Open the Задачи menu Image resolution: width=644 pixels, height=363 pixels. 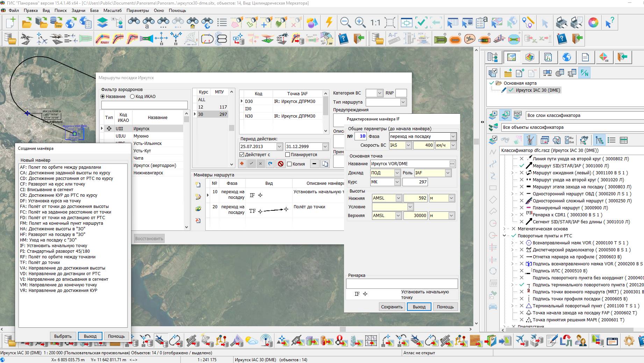[x=78, y=11]
